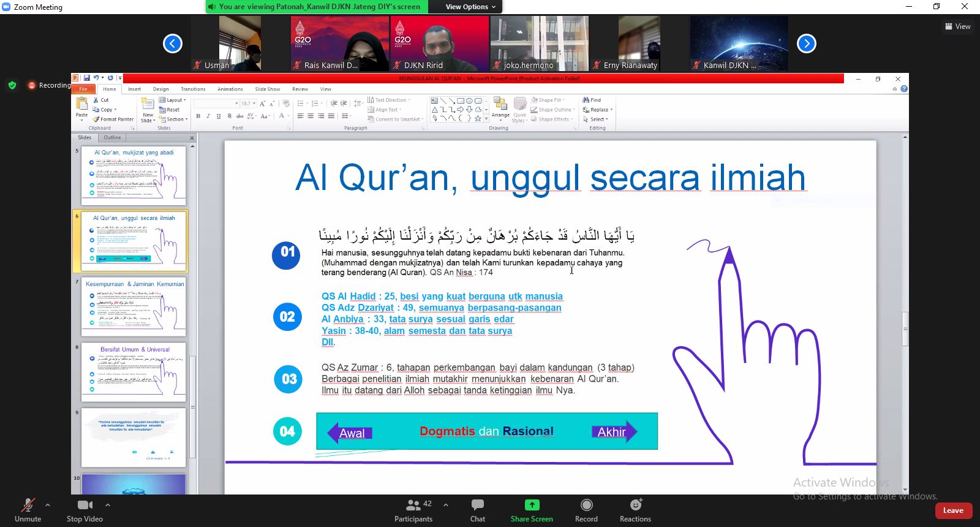Click the Copy button

(x=104, y=110)
